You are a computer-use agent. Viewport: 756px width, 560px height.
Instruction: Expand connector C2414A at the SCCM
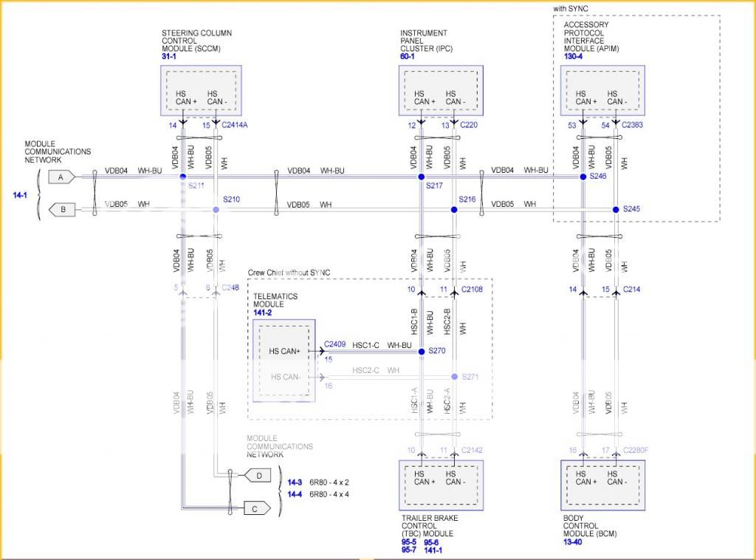[235, 126]
